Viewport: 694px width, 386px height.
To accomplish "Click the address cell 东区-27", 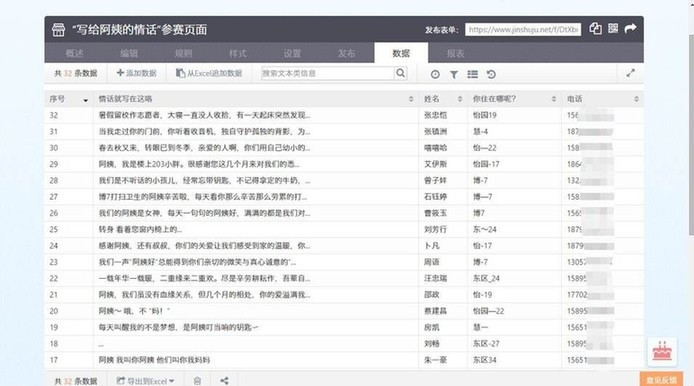I will 486,344.
